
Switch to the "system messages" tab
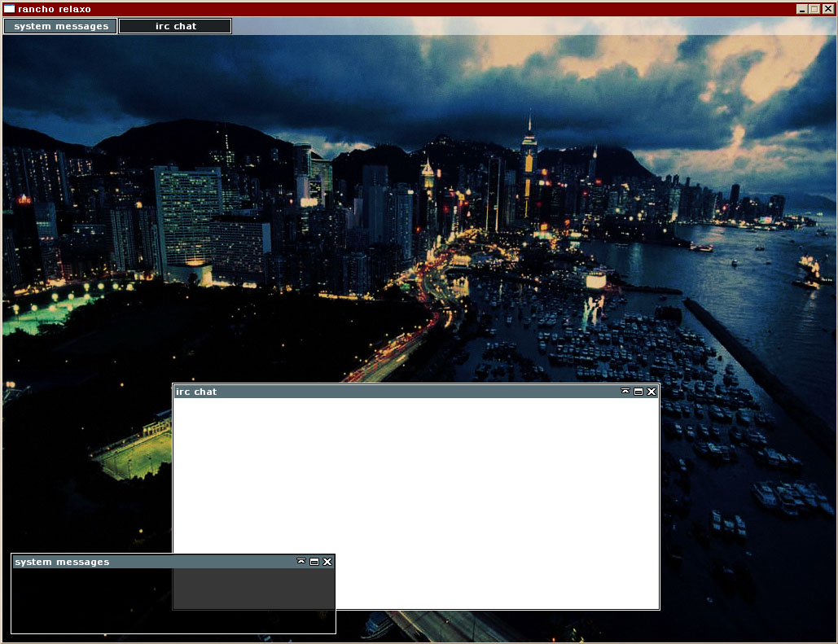(x=60, y=26)
